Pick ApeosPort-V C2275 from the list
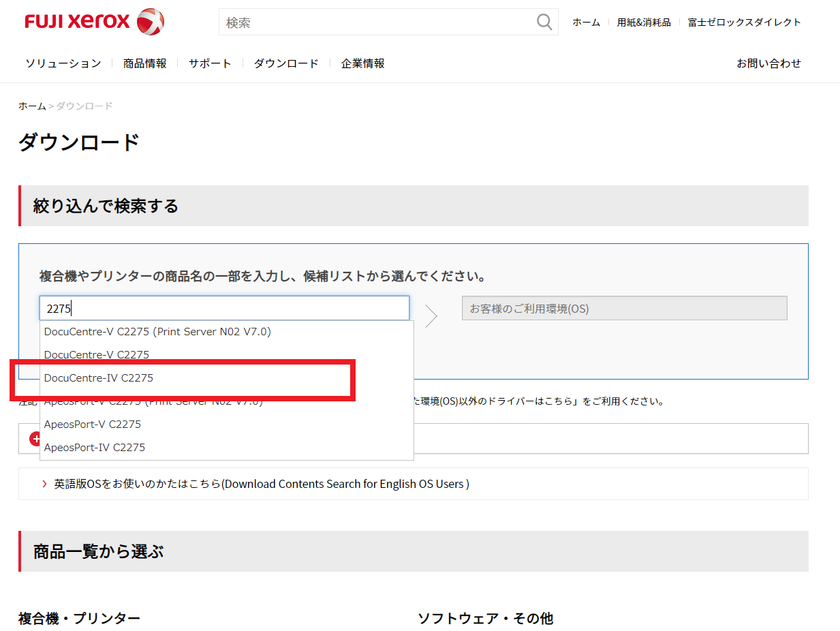The height and width of the screenshot is (631, 840). tap(93, 424)
